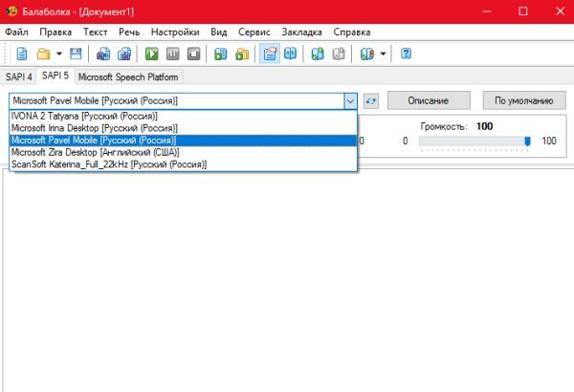Collapse the voice selection combo box arrow
The width and height of the screenshot is (574, 392).
tap(349, 100)
